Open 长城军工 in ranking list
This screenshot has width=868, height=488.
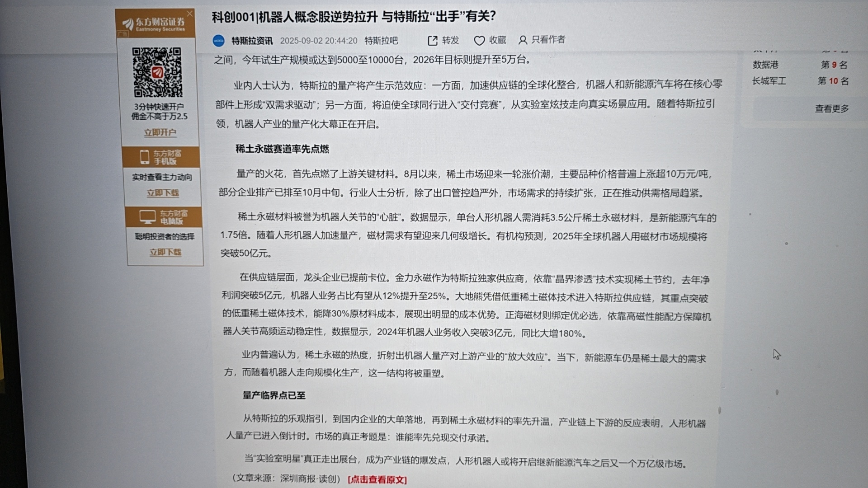769,81
